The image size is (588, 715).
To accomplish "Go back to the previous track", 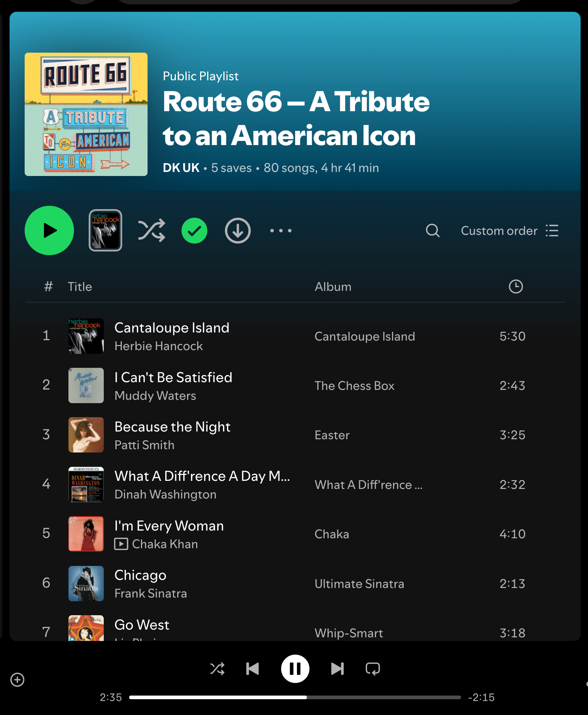I will tap(252, 669).
